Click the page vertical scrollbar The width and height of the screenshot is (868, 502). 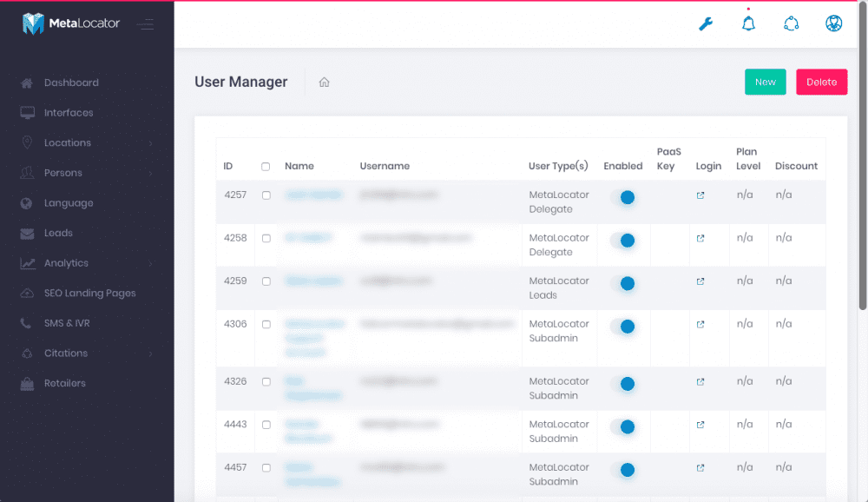[863, 157]
